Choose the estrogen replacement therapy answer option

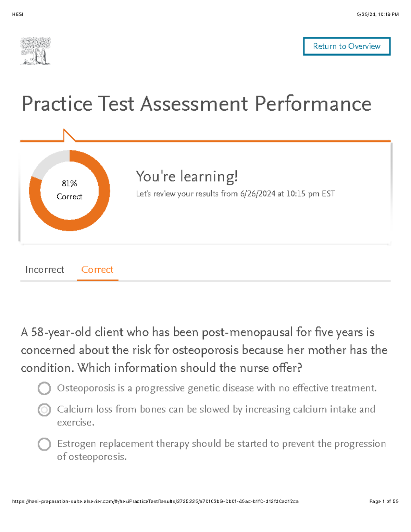45,444
